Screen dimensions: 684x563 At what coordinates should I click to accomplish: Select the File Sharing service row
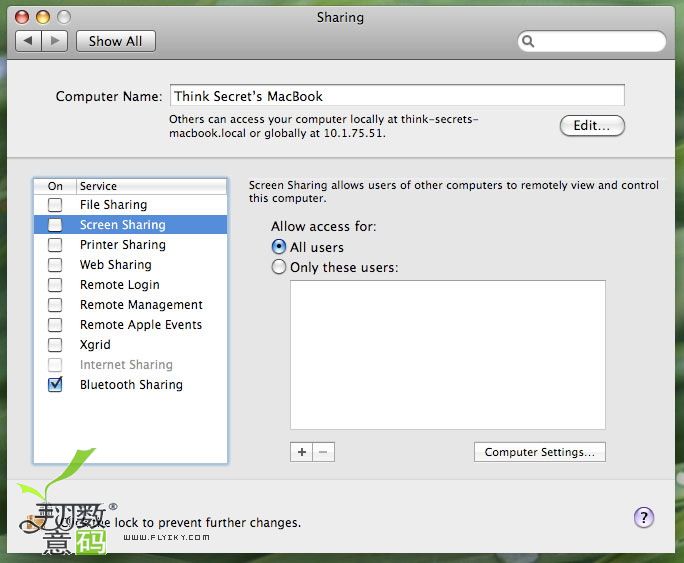pyautogui.click(x=130, y=205)
